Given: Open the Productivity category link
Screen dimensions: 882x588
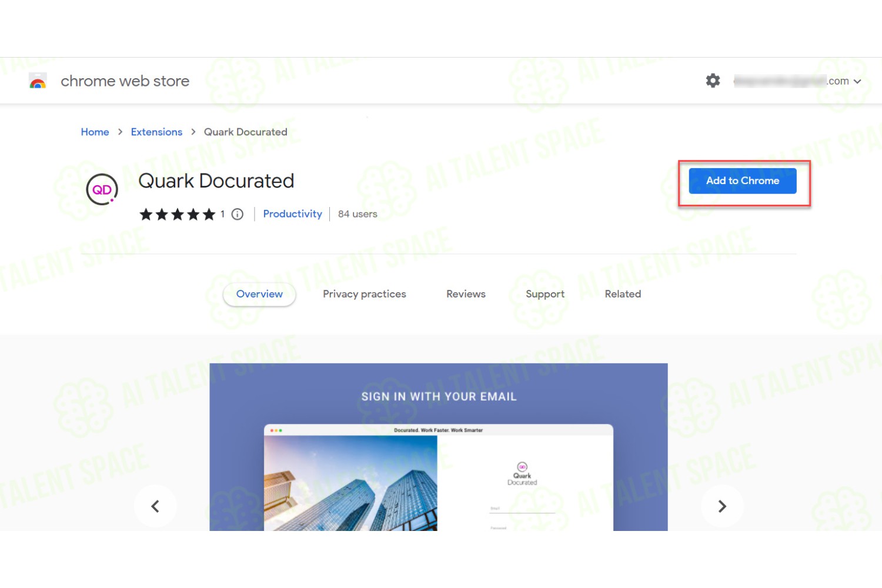Looking at the screenshot, I should click(292, 214).
